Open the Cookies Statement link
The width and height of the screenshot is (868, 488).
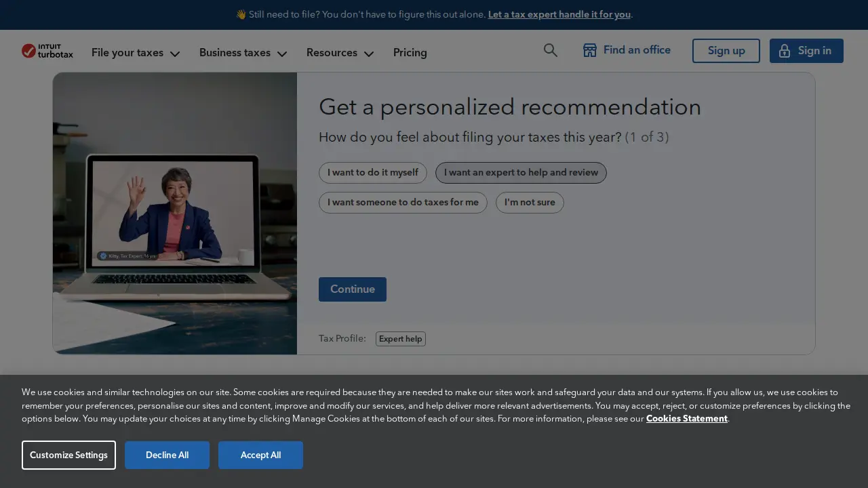click(x=687, y=418)
